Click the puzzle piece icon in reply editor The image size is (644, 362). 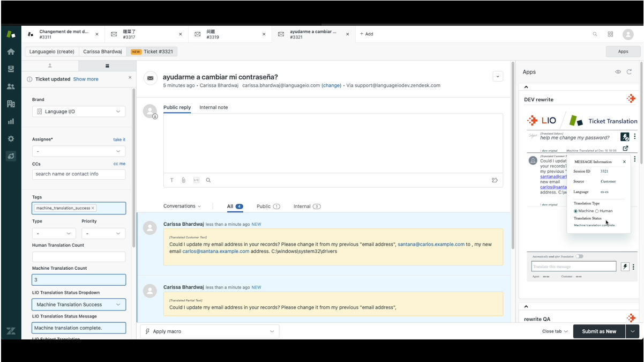click(495, 180)
